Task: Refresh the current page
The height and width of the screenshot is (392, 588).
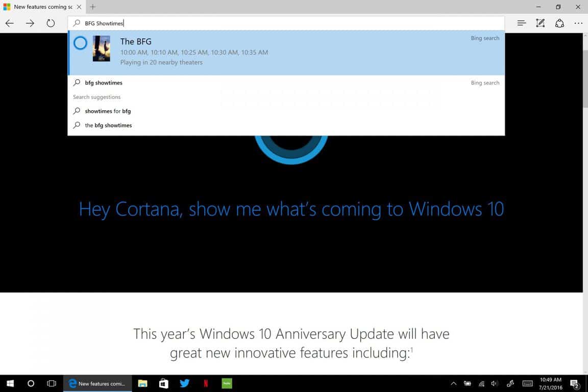Action: click(51, 23)
